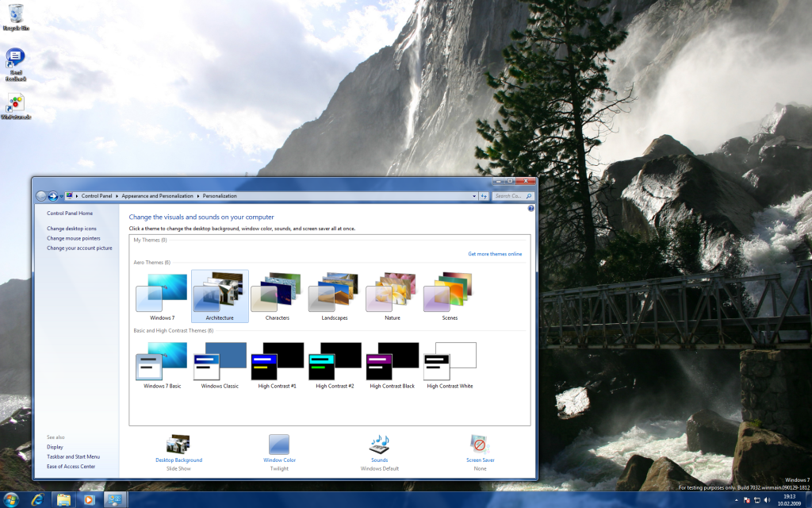Screen dimensions: 812x508
Task: Open the Recycle Bin on desktop
Action: pyautogui.click(x=15, y=13)
